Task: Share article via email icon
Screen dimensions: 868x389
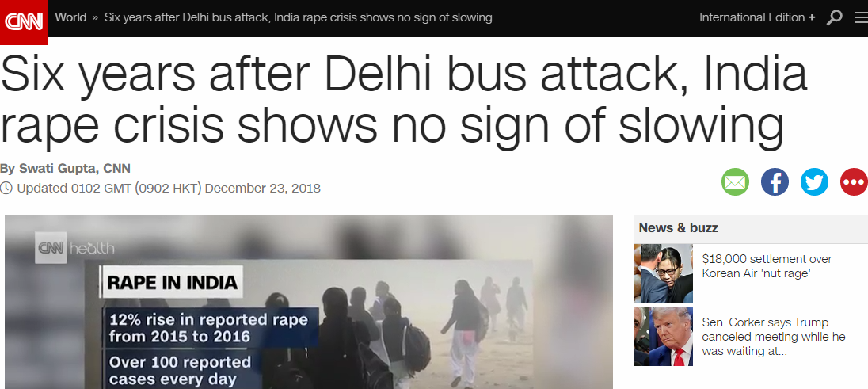Action: [735, 181]
